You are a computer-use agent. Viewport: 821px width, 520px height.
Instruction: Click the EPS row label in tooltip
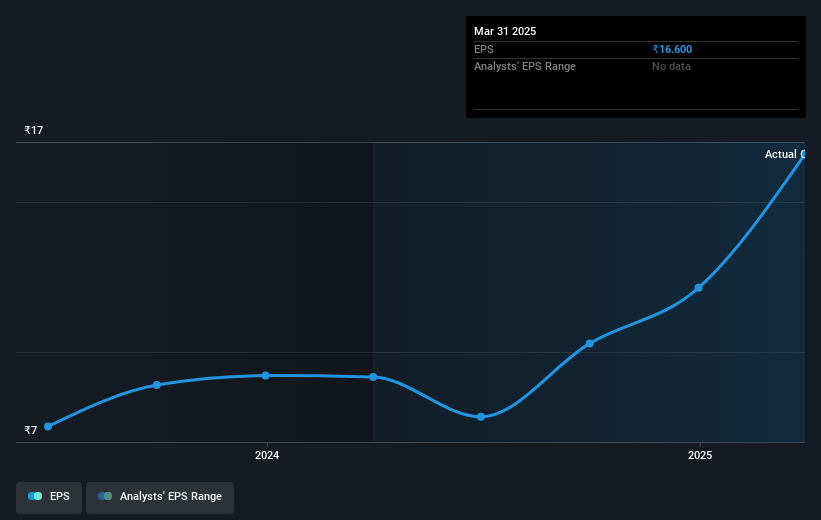click(x=484, y=49)
